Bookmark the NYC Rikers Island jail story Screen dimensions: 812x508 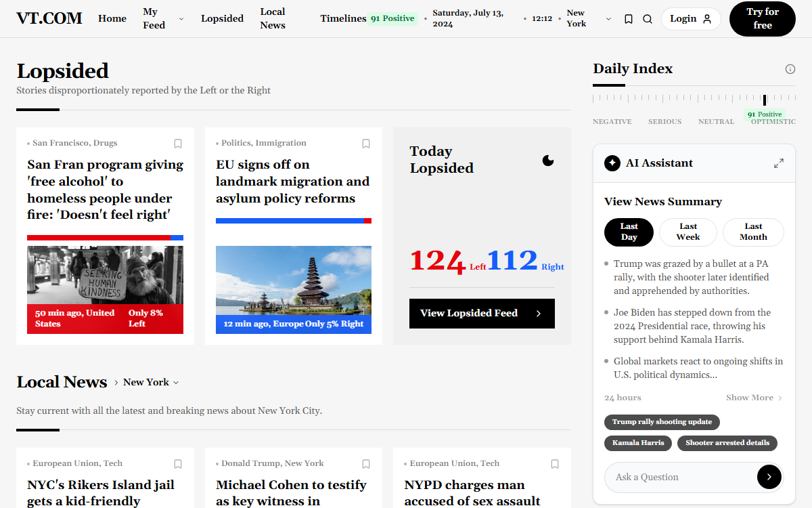tap(178, 464)
